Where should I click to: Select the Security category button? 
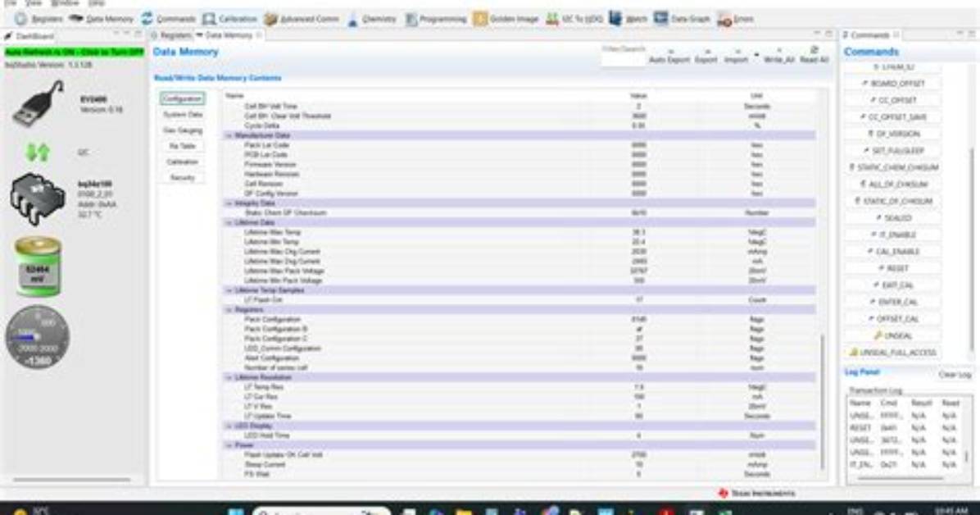point(183,177)
